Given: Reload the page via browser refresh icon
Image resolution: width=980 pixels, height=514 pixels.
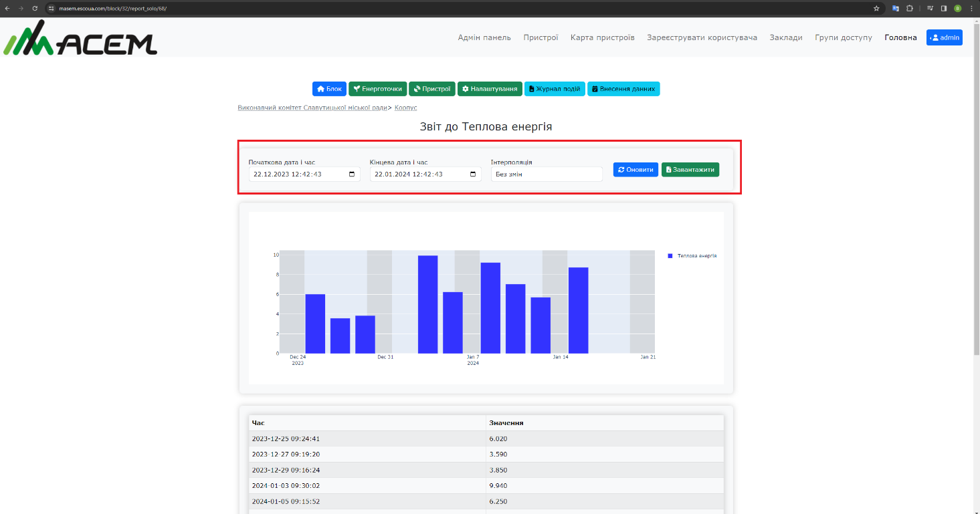Looking at the screenshot, I should (x=35, y=8).
